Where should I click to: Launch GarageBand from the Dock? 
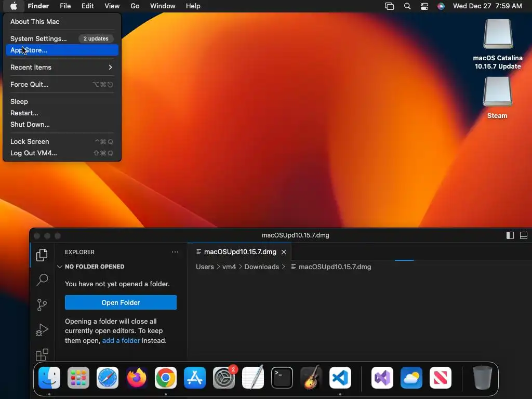[311, 378]
